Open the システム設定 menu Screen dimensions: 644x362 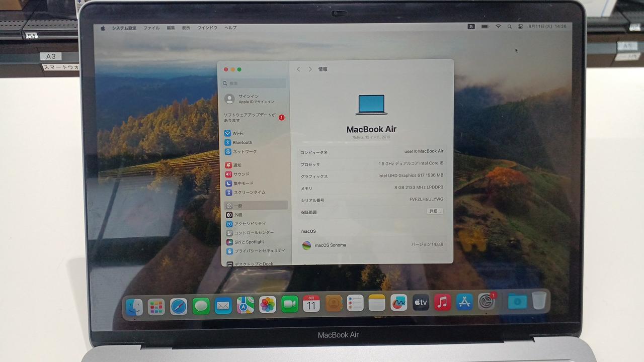(124, 28)
